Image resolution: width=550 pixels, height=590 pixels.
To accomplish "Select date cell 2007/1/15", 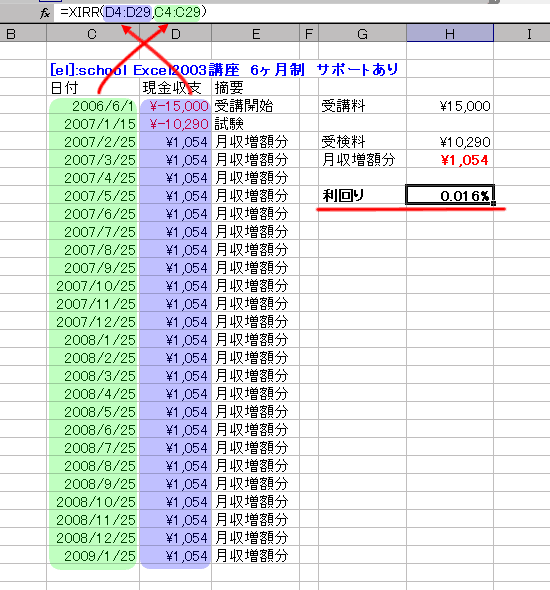I will 93,124.
